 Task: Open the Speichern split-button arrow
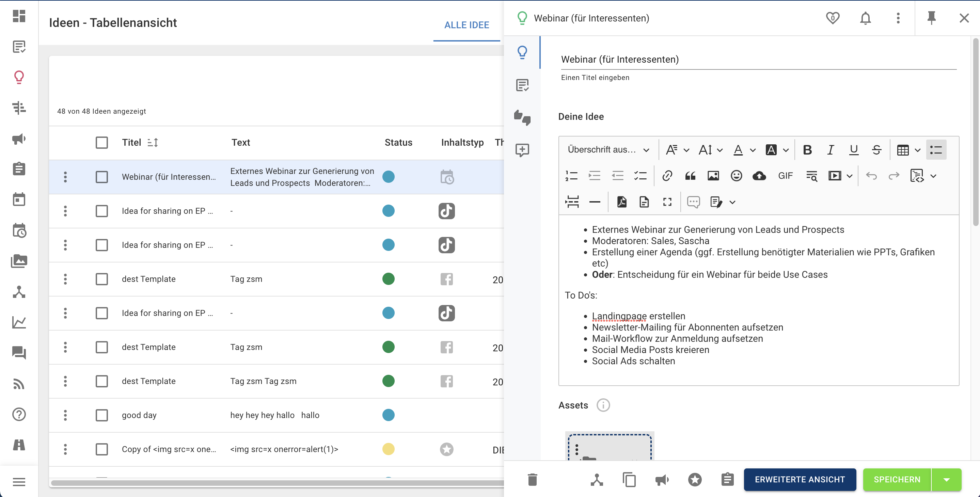(x=947, y=480)
